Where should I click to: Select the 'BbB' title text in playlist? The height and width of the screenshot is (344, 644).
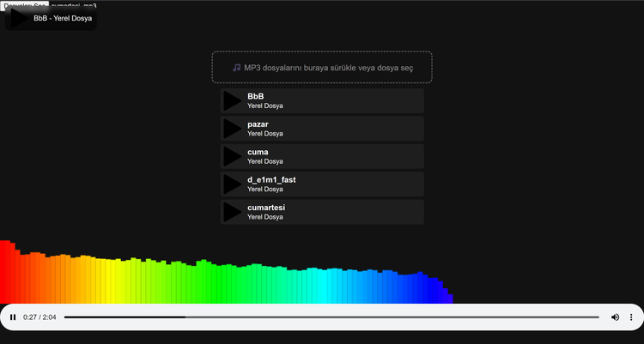pyautogui.click(x=256, y=96)
